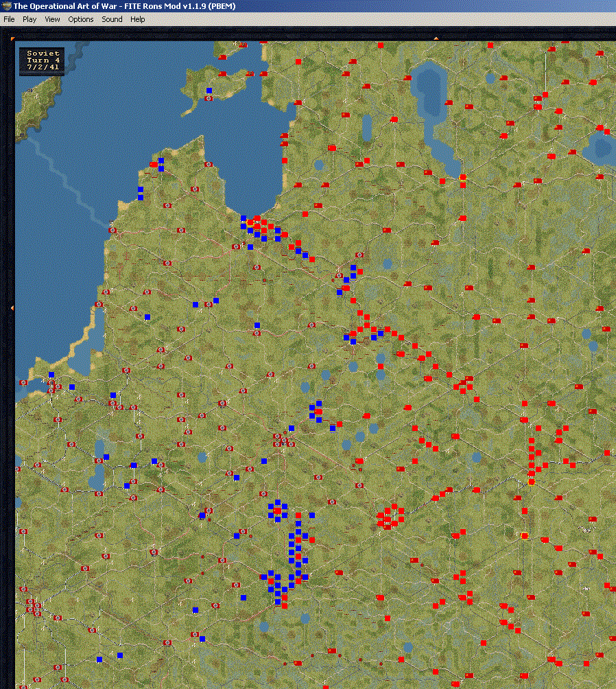This screenshot has width=616, height=689.
Task: Select the blue unit on the gulf island
Action: point(209,91)
